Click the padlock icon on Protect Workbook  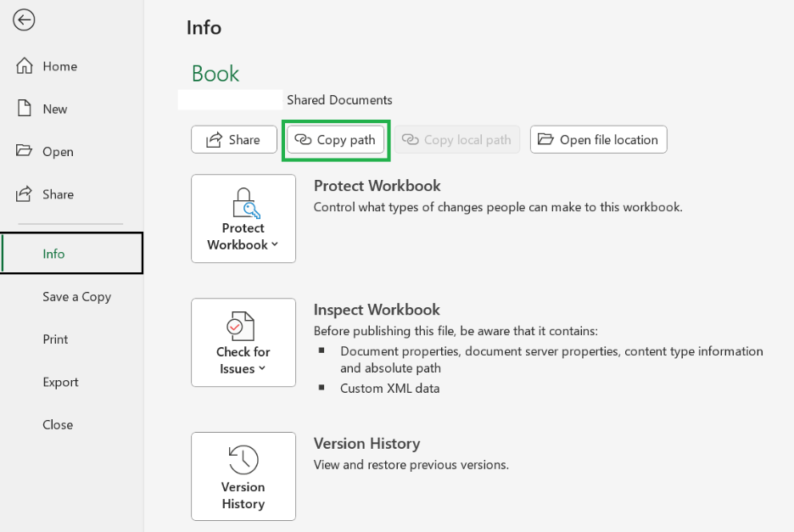click(x=246, y=203)
